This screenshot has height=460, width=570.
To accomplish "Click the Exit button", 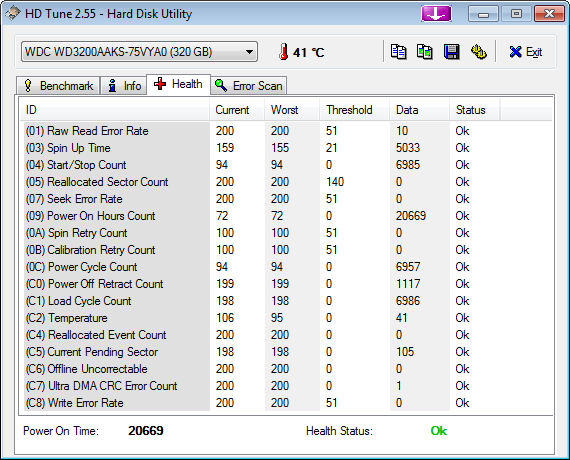I will tap(526, 52).
